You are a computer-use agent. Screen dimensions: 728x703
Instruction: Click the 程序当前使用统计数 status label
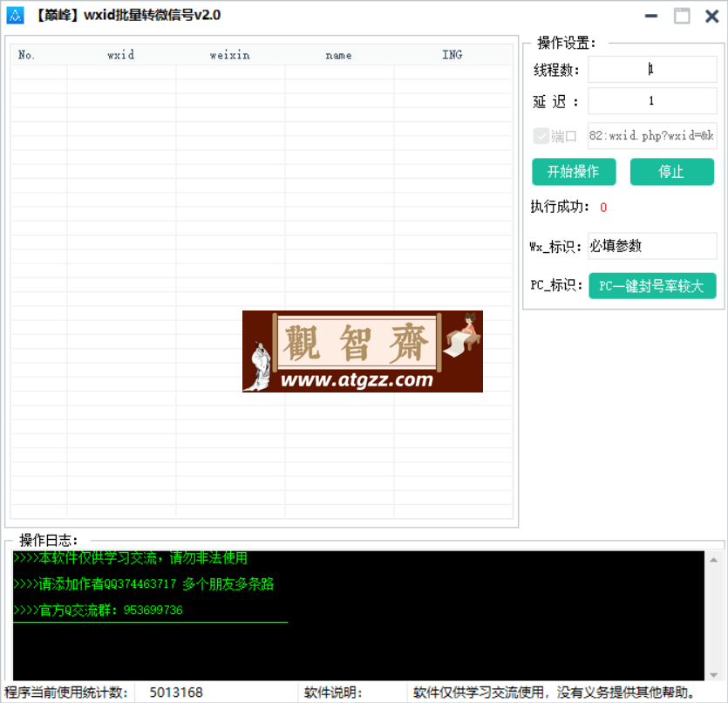coord(66,693)
